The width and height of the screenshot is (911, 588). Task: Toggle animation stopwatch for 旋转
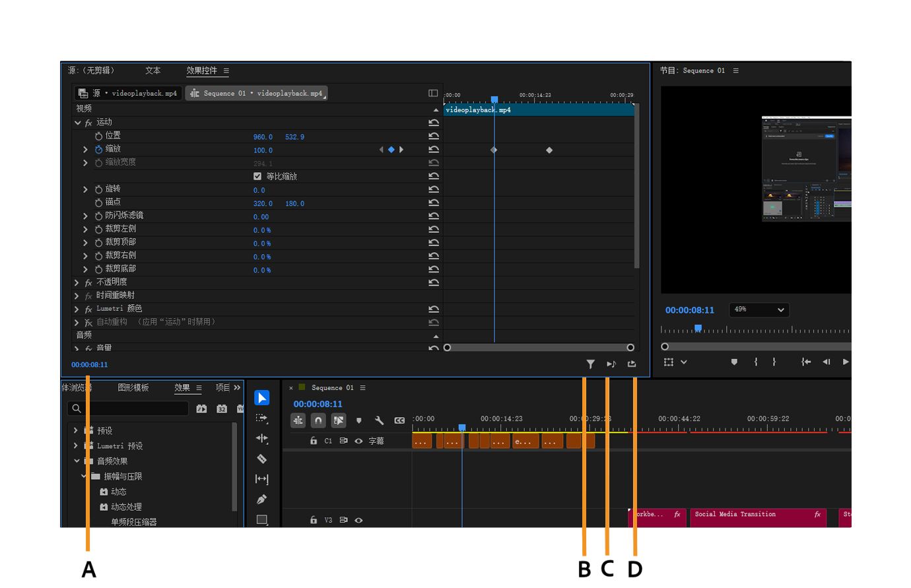(x=99, y=189)
